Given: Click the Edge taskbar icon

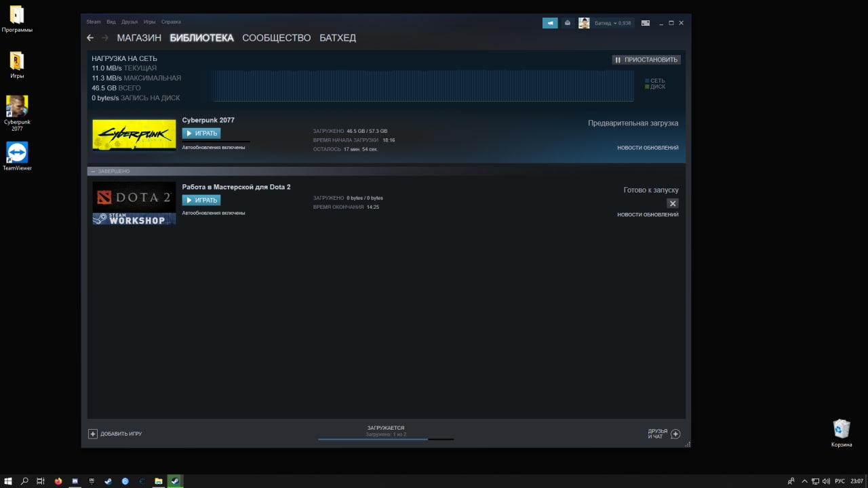Looking at the screenshot, I should click(x=142, y=481).
